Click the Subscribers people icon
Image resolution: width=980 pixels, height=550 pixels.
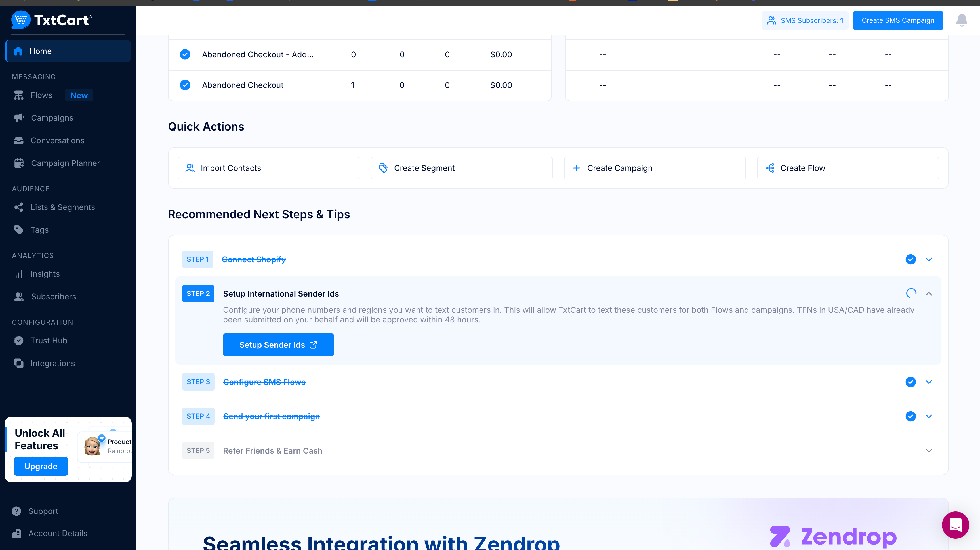click(19, 297)
